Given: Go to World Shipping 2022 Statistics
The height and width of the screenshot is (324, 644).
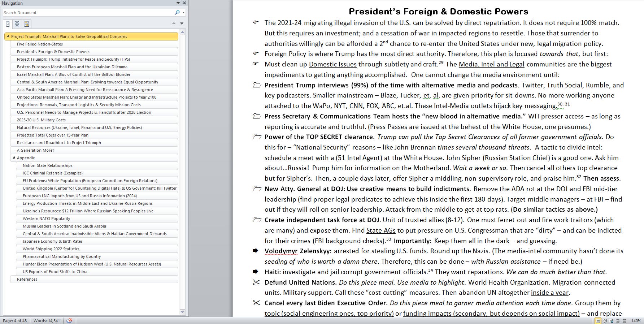Looking at the screenshot, I should (97, 249).
